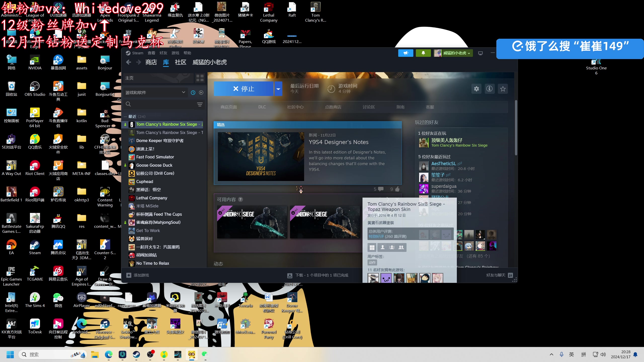Open 社区中心 link
The height and width of the screenshot is (362, 644).
(x=295, y=107)
